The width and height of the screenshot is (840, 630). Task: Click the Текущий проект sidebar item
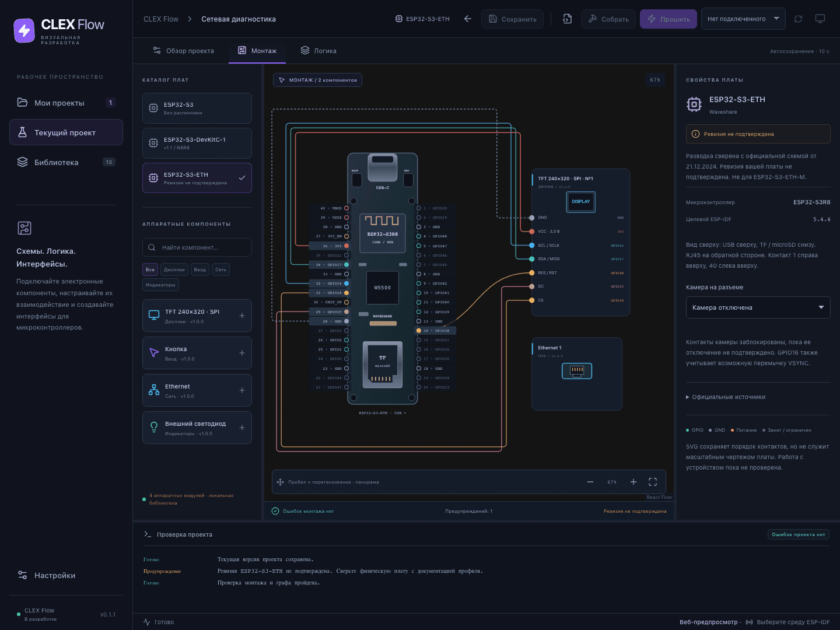point(66,132)
